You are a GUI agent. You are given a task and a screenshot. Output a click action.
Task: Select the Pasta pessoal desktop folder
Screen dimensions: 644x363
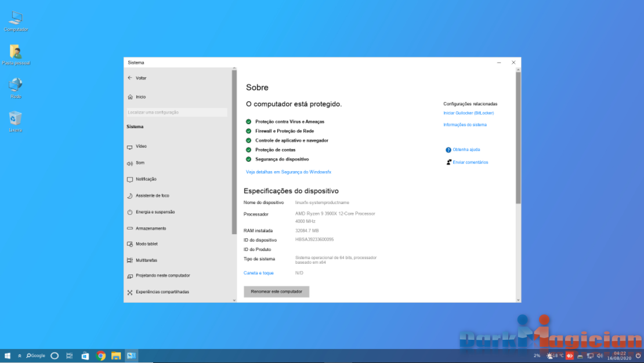tap(16, 55)
